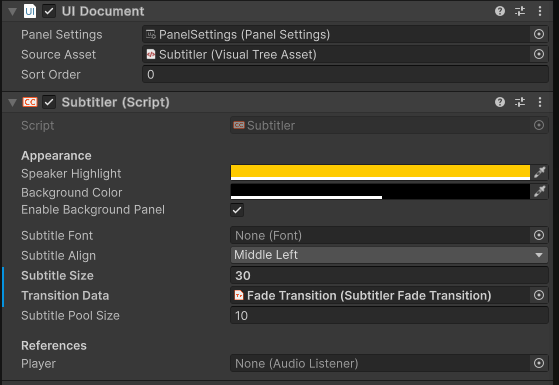This screenshot has height=385, width=559.
Task: Click the Speaker Highlight label
Action: point(71,173)
